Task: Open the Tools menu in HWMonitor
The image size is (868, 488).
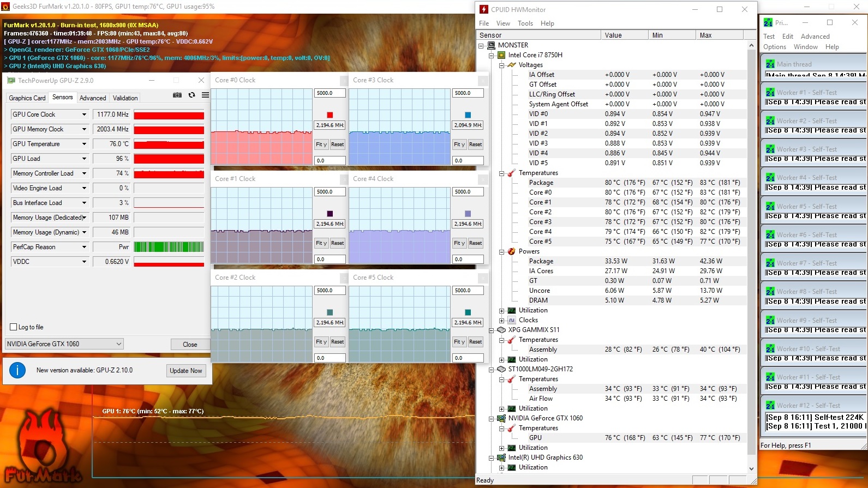Action: coord(525,23)
